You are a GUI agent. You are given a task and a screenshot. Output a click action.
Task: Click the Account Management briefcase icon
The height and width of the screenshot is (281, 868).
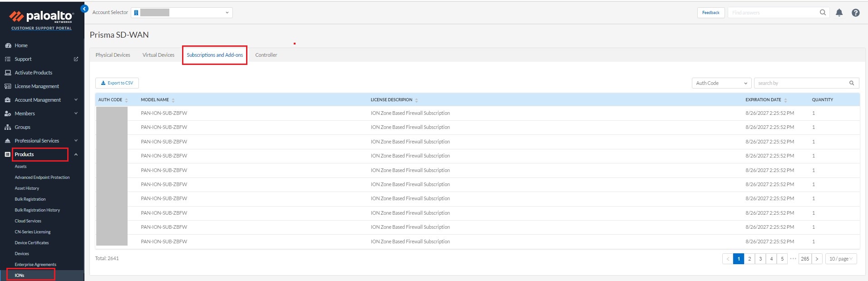8,100
